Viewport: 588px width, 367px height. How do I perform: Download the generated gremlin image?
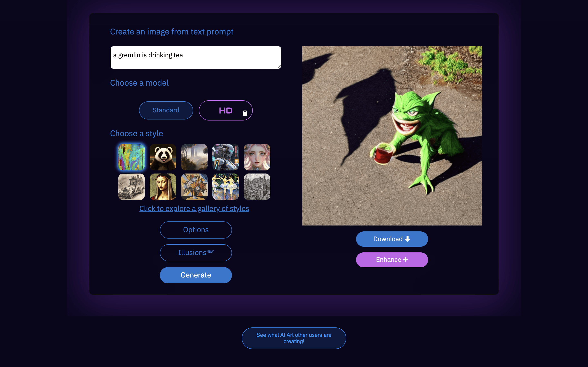(x=392, y=239)
